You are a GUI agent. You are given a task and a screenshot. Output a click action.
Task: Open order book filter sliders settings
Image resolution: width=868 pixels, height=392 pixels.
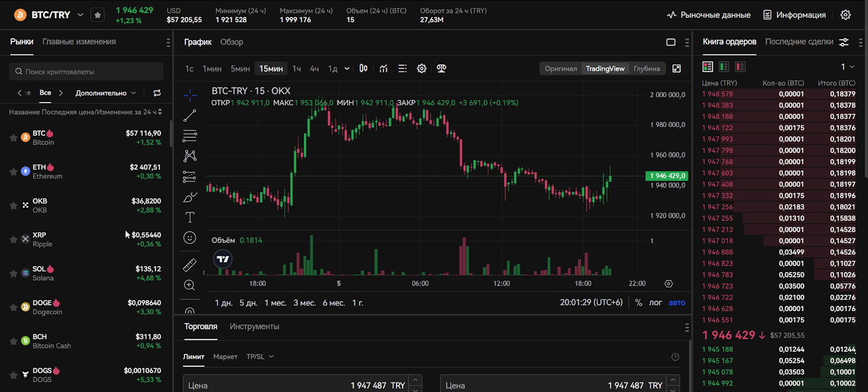844,42
